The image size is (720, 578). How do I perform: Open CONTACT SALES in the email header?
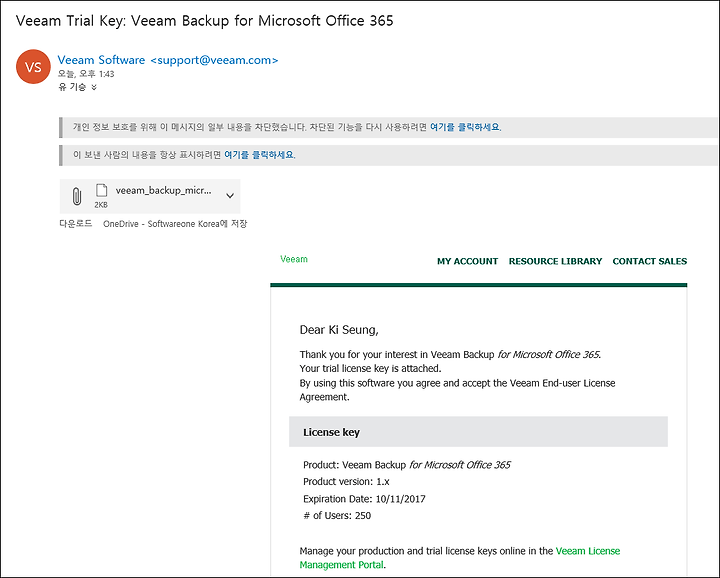pyautogui.click(x=650, y=261)
